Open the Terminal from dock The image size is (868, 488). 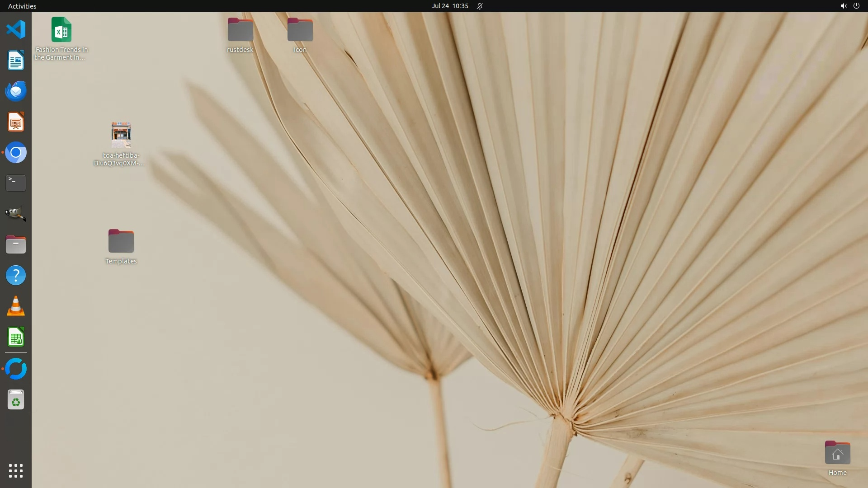click(x=16, y=183)
